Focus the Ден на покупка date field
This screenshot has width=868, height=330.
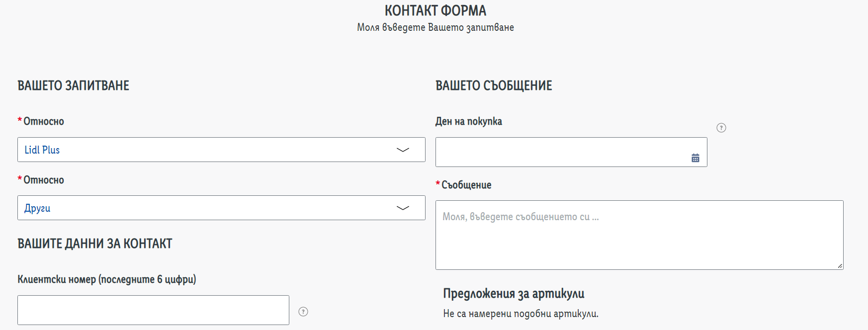tap(559, 152)
